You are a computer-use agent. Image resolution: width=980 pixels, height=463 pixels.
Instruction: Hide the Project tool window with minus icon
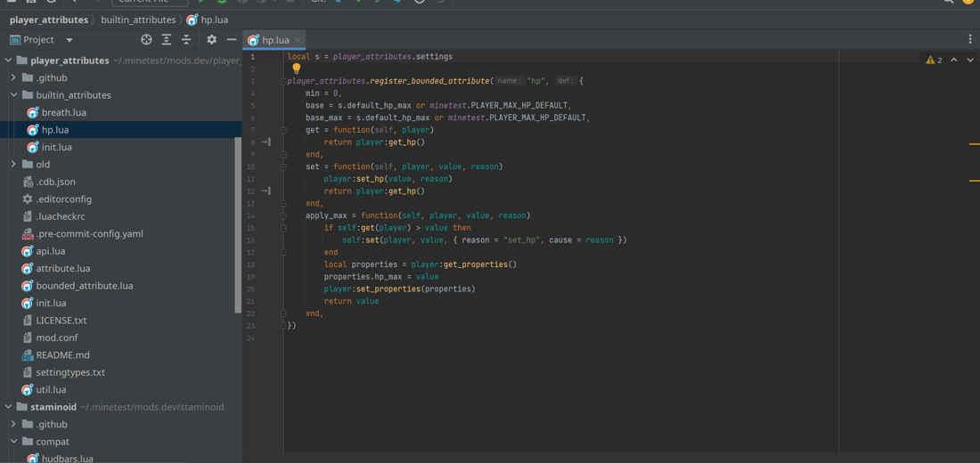[232, 40]
